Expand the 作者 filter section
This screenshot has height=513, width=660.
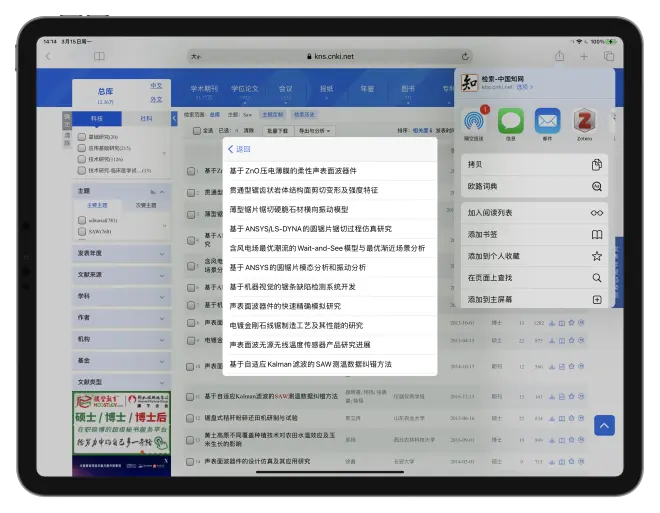[x=122, y=318]
